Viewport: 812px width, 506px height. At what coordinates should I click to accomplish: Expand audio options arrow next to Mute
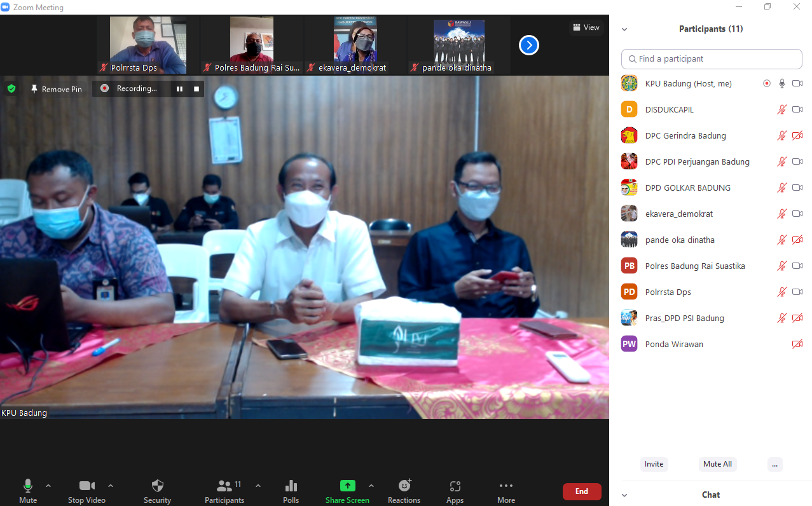[48, 486]
